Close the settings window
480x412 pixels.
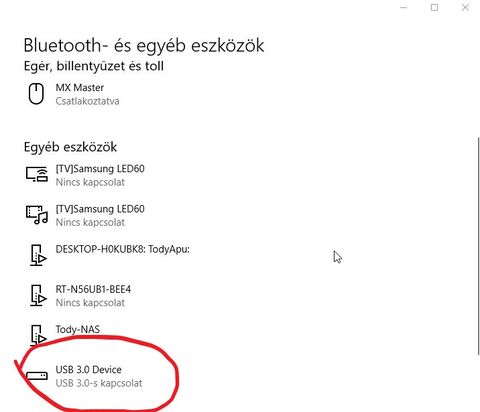click(x=465, y=7)
